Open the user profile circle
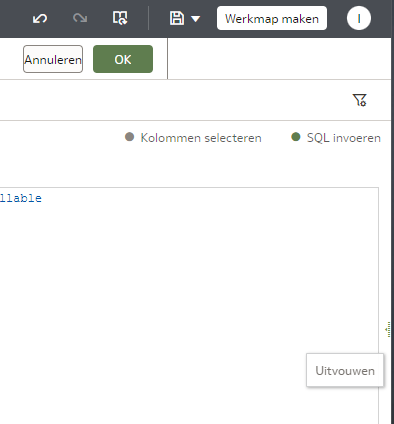 coord(359,18)
